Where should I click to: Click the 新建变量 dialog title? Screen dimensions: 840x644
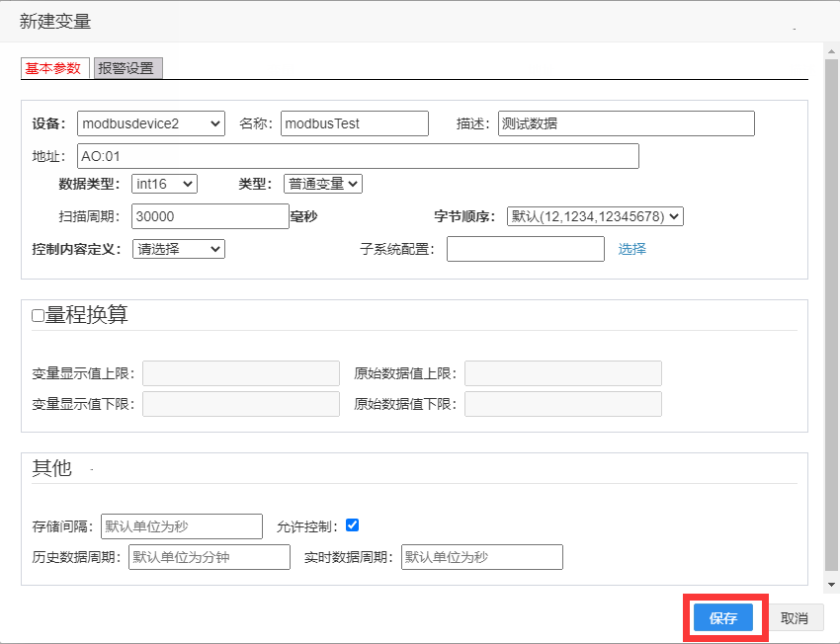point(55,22)
